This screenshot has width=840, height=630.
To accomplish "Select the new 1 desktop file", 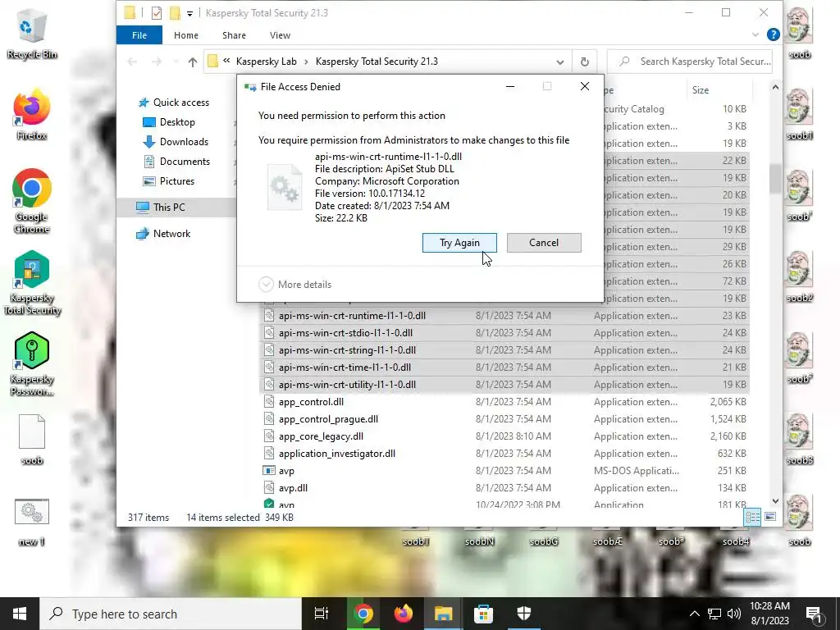I will (32, 523).
